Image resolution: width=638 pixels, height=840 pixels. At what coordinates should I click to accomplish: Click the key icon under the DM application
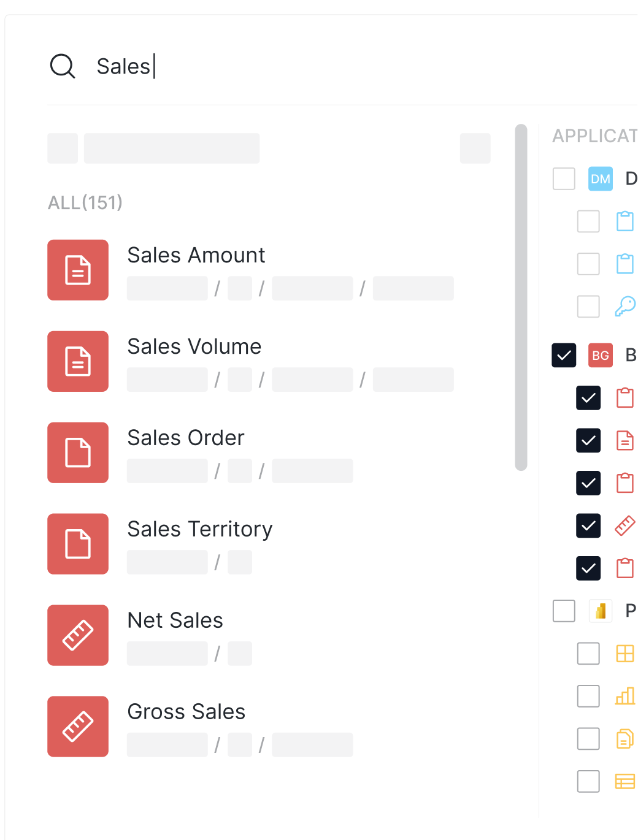(625, 307)
